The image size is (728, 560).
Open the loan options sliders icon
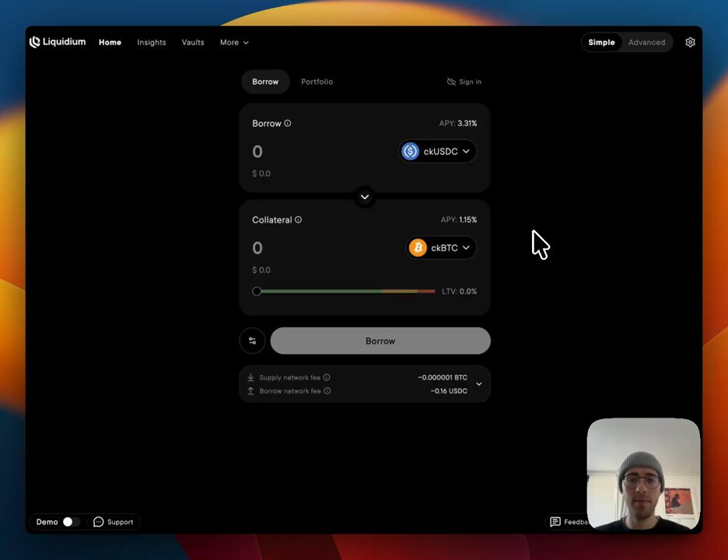pyautogui.click(x=252, y=341)
